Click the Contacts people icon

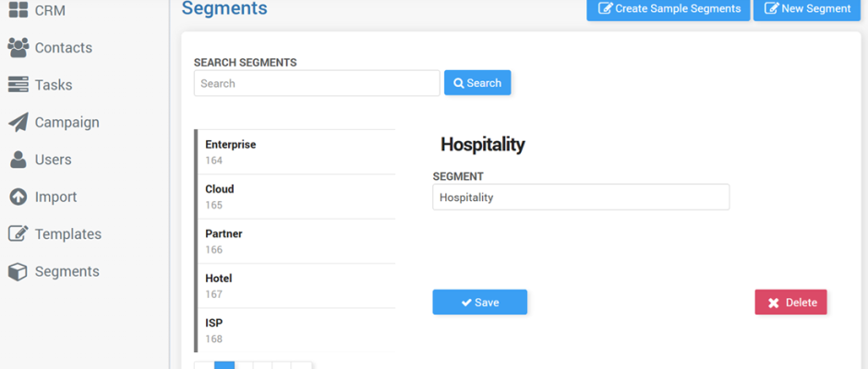18,48
